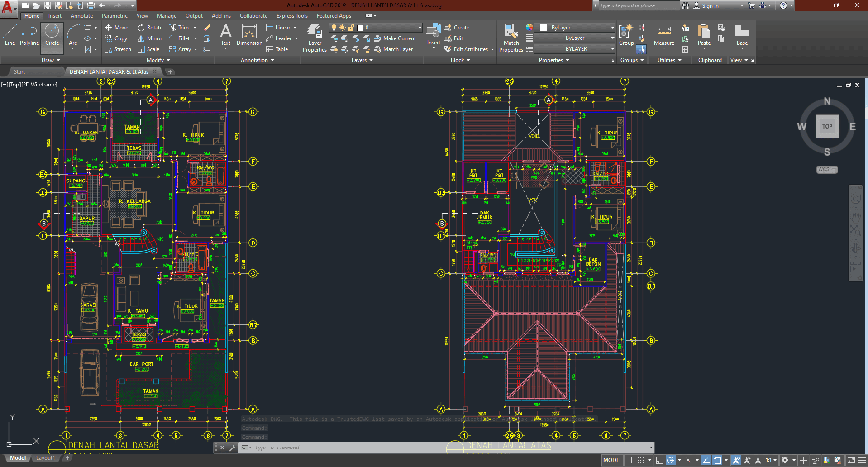This screenshot has width=868, height=467.
Task: Click Sign In in the title bar
Action: [x=710, y=5]
